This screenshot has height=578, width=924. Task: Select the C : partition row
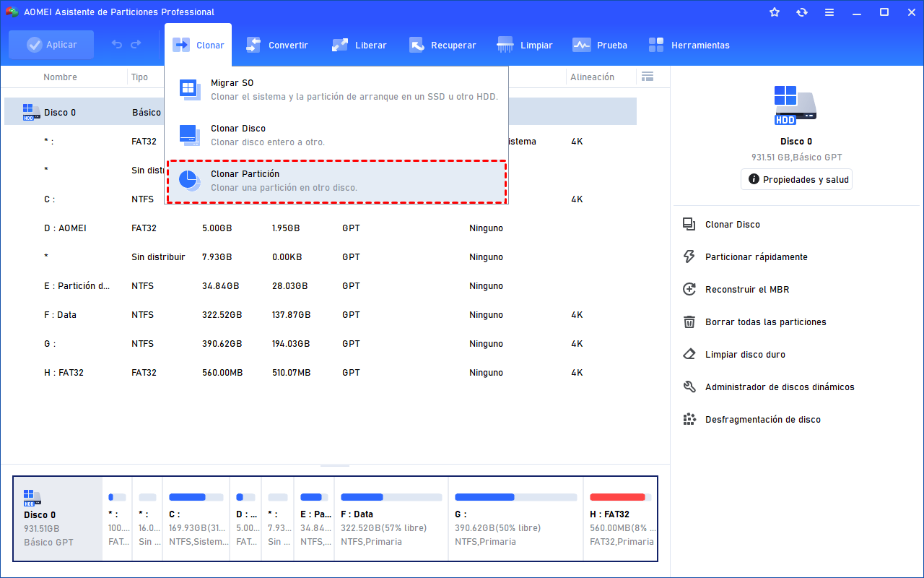tap(321, 199)
